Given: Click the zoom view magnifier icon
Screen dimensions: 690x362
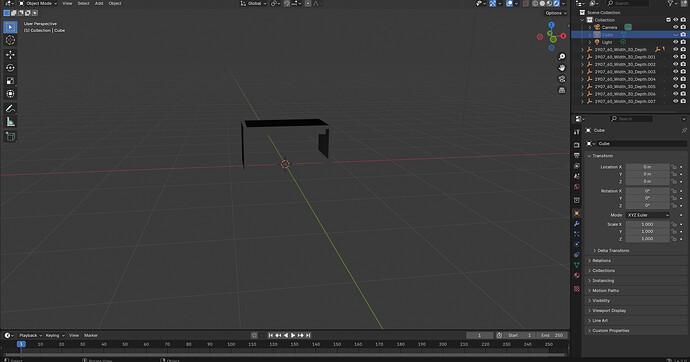Looking at the screenshot, I should 562,57.
